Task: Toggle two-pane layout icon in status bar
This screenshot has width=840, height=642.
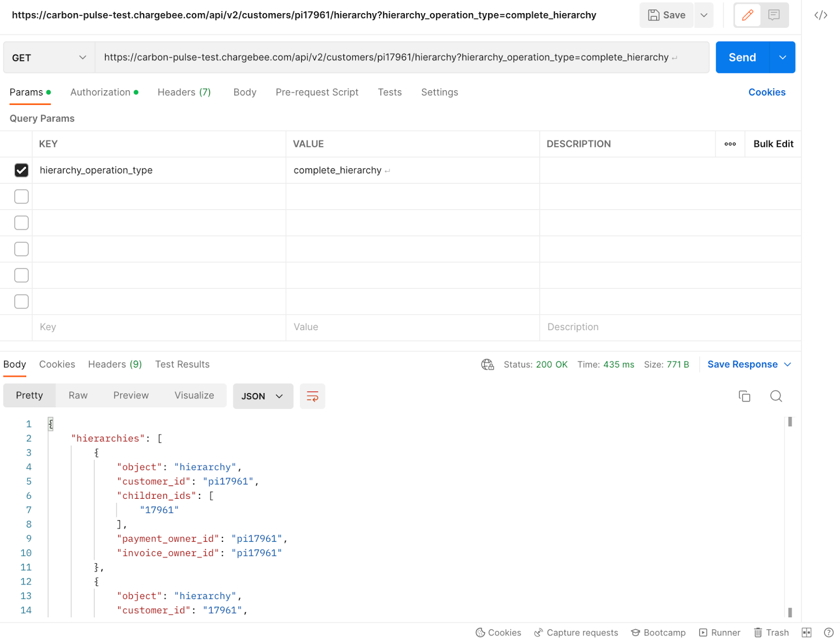Action: click(806, 633)
